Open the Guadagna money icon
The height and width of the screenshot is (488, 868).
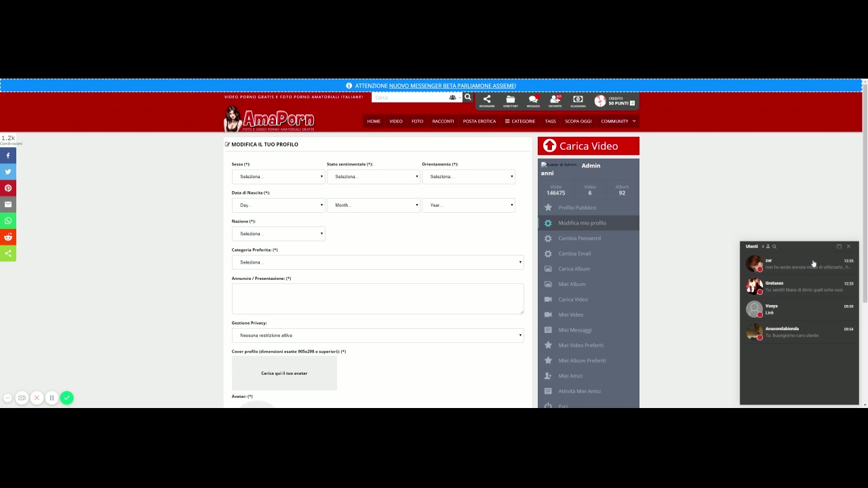pyautogui.click(x=578, y=100)
